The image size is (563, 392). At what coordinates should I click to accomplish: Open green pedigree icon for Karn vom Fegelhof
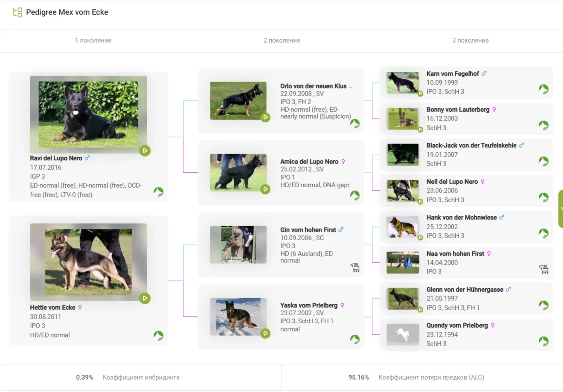(543, 89)
